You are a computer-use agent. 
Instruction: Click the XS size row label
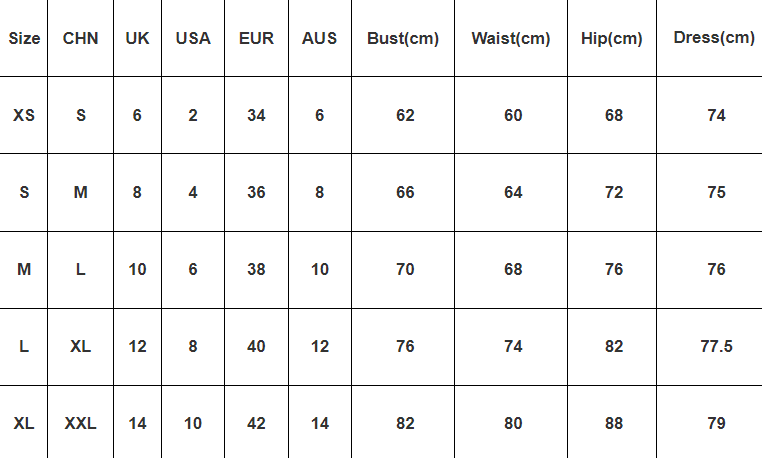24,115
